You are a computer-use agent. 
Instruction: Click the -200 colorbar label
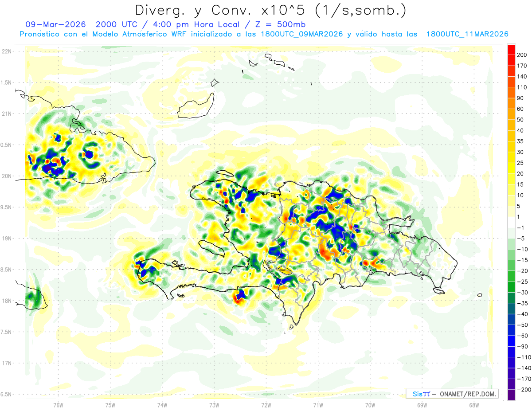[524, 390]
